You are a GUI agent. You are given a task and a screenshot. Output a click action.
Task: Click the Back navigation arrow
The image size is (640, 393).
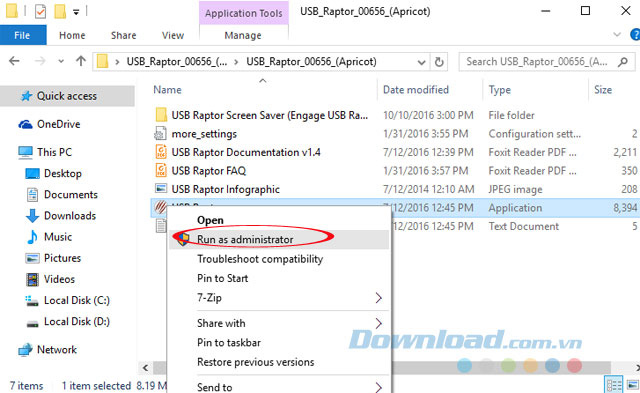(14, 61)
